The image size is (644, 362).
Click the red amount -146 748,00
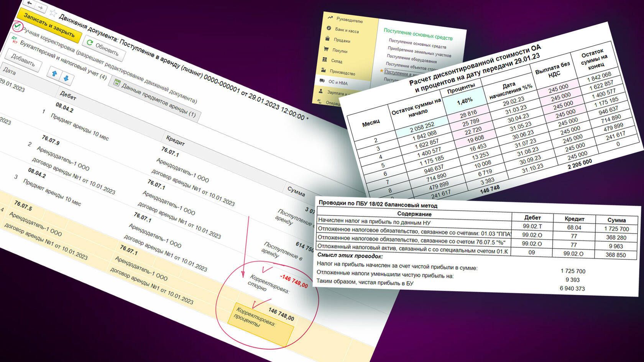pyautogui.click(x=294, y=281)
